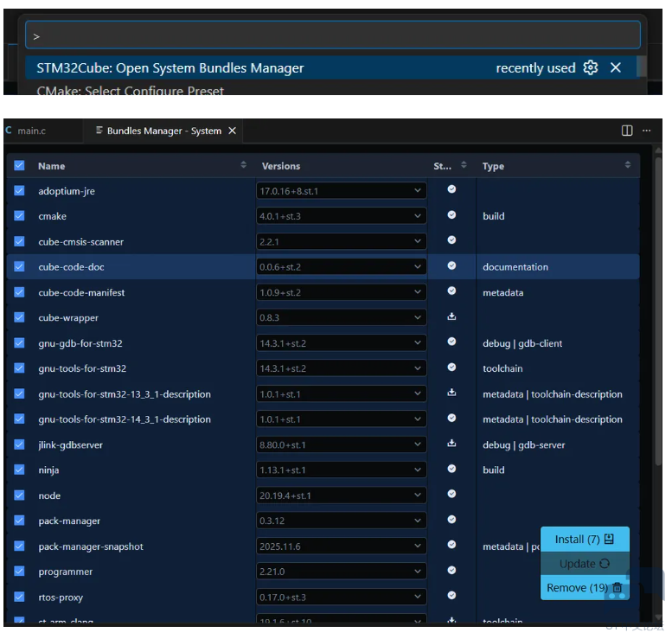Click installed status icon for pack-manager-snapshot

pyautogui.click(x=451, y=544)
